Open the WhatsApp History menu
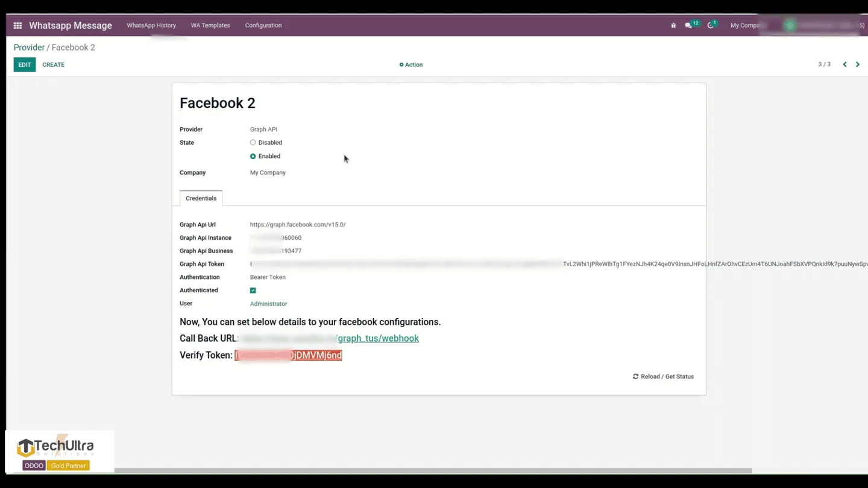 point(151,25)
